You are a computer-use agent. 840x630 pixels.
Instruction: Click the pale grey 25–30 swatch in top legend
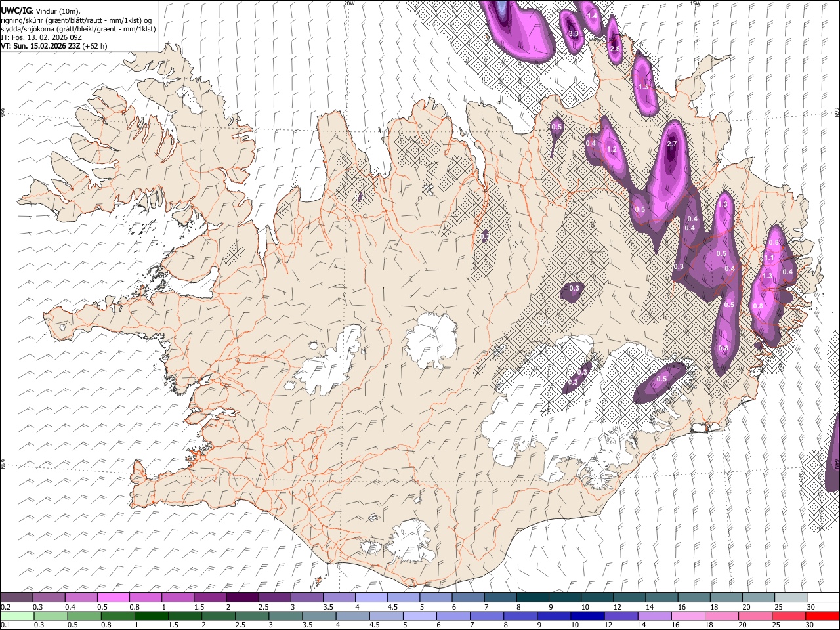pyautogui.click(x=791, y=598)
